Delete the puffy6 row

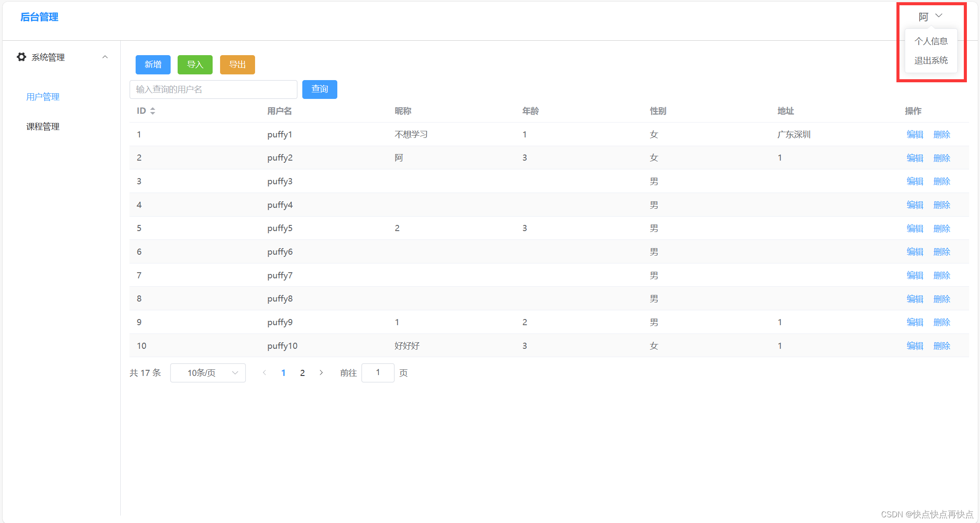click(x=942, y=252)
